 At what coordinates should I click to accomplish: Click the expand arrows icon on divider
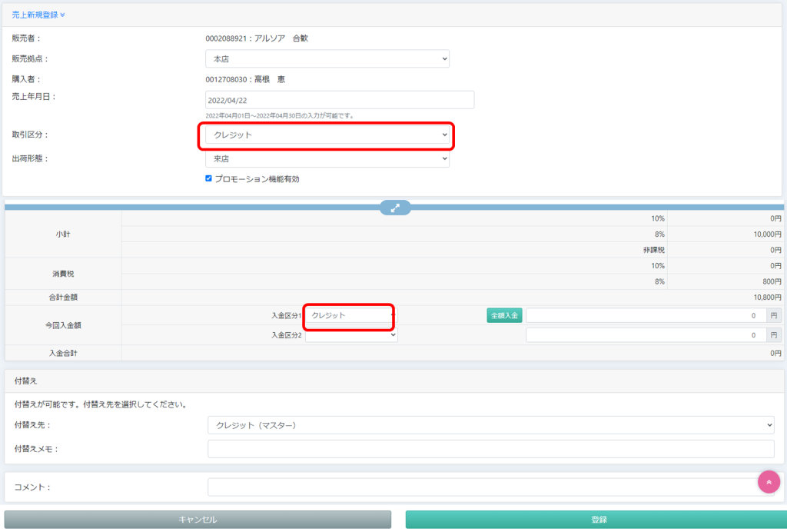tap(395, 208)
